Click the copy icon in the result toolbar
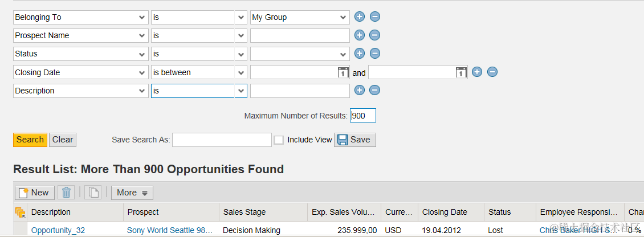644x237 pixels. click(x=93, y=193)
